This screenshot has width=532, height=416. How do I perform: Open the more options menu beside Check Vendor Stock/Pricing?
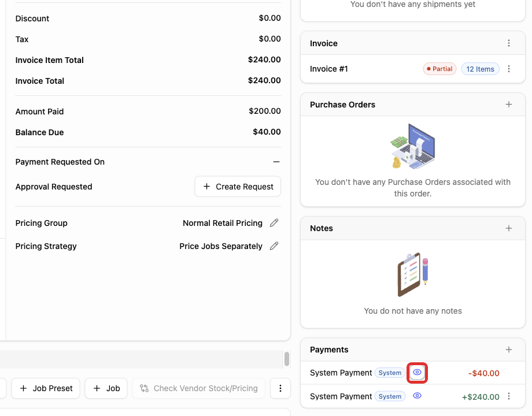(x=280, y=388)
